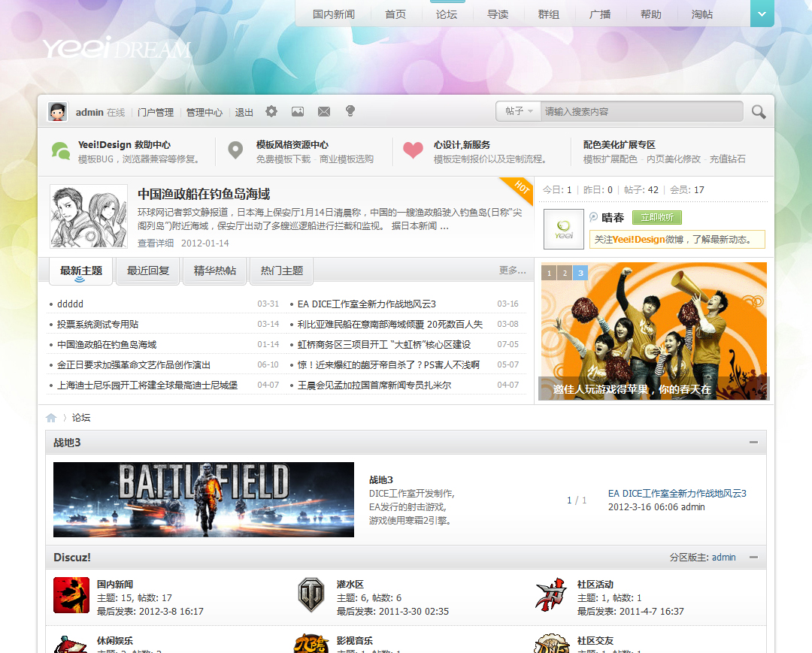
Task: Open the messages envelope icon
Action: (324, 111)
